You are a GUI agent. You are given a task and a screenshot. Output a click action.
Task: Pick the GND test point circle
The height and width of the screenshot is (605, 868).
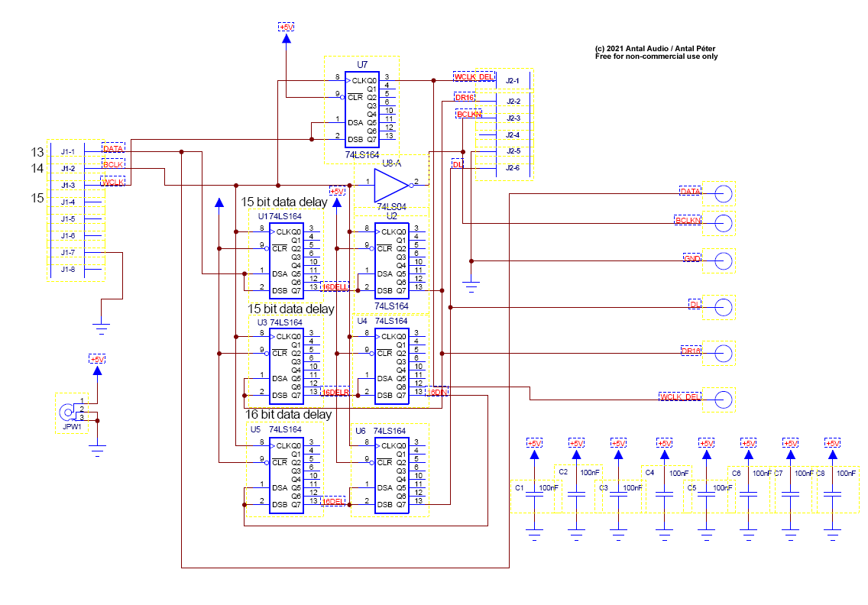click(724, 260)
